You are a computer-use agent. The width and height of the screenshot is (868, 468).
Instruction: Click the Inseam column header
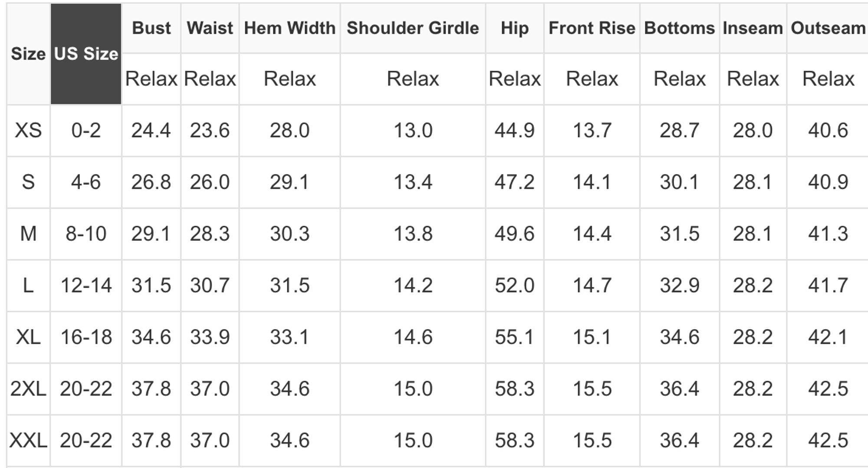click(x=753, y=28)
